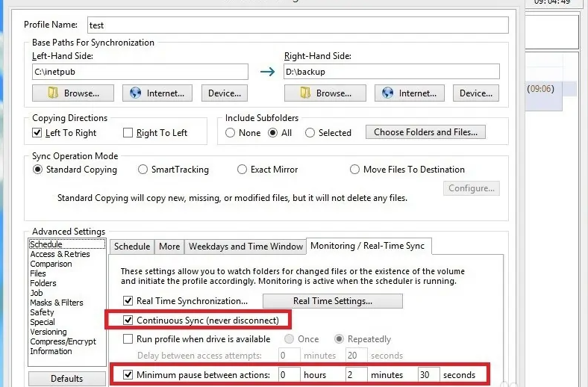Click Choose Folders and Files button
Screen dimensions: 588x387
pyautogui.click(x=425, y=132)
